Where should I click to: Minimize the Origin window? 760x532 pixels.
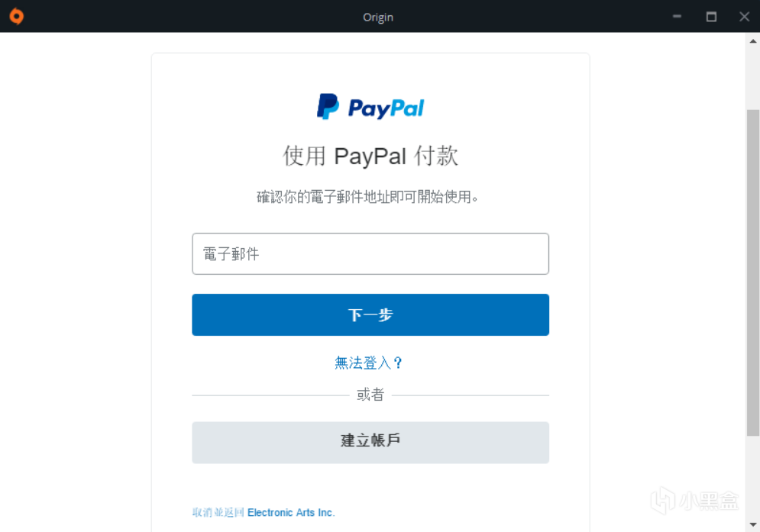click(x=677, y=17)
